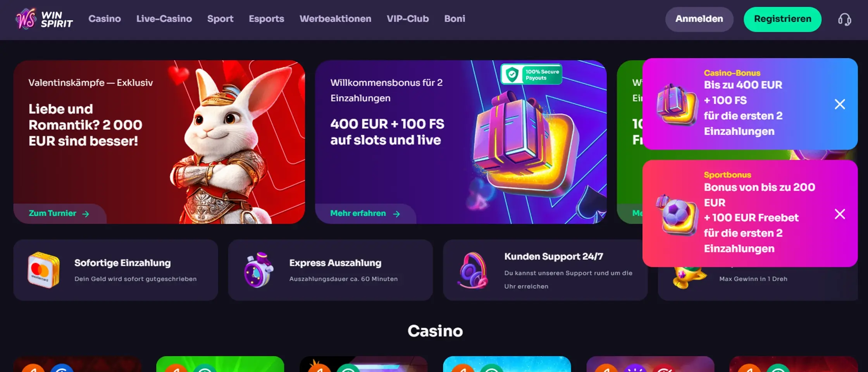Click the Anmelden button
868x372 pixels.
tap(699, 19)
